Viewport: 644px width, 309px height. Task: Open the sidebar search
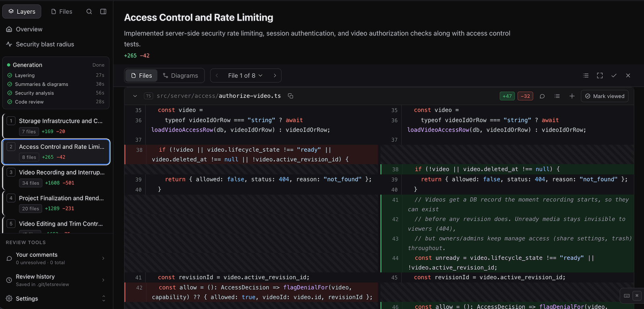tap(89, 12)
